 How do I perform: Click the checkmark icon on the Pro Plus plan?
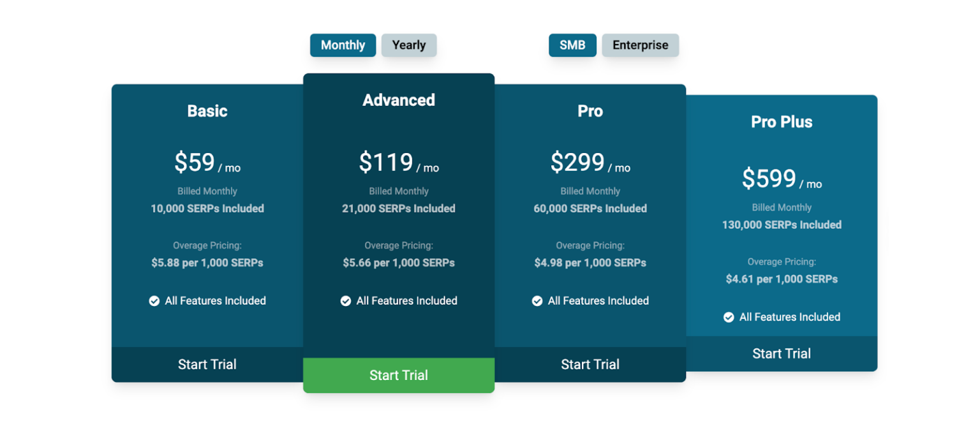tap(729, 316)
